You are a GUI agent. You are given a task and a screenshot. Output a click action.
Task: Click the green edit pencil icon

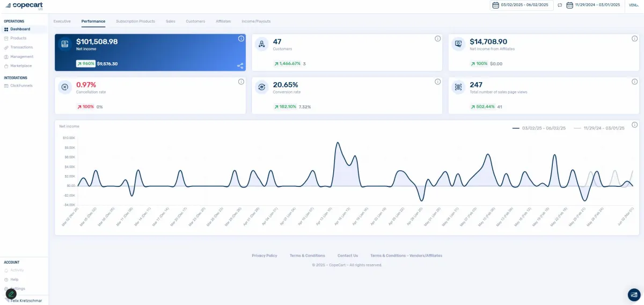pos(11,294)
